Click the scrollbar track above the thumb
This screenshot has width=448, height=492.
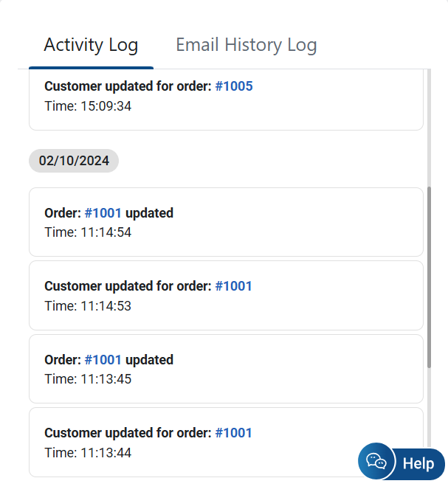click(429, 125)
